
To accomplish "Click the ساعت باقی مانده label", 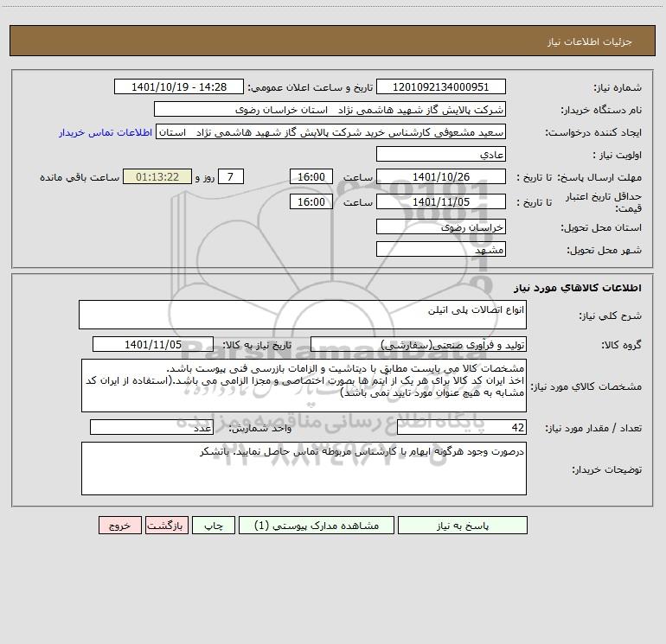I will click(80, 177).
